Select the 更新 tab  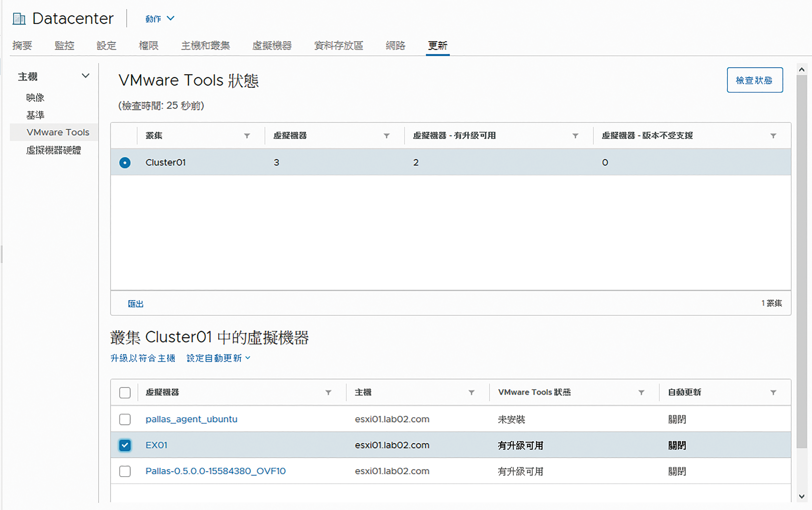point(438,46)
